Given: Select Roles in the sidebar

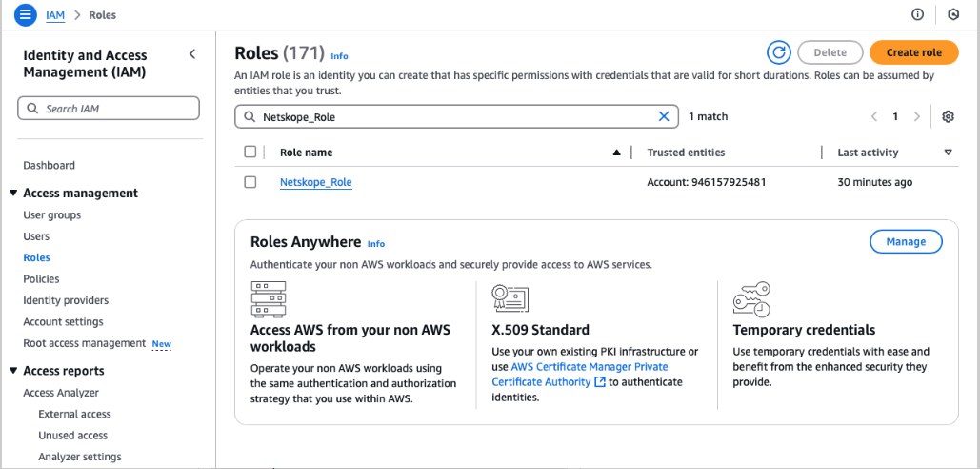Looking at the screenshot, I should pyautogui.click(x=36, y=257).
